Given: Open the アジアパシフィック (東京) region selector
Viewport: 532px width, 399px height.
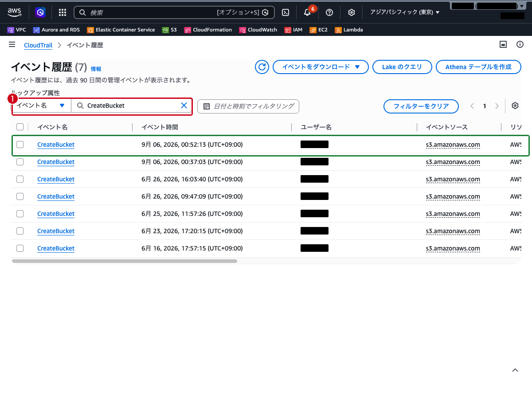Looking at the screenshot, I should pyautogui.click(x=405, y=12).
